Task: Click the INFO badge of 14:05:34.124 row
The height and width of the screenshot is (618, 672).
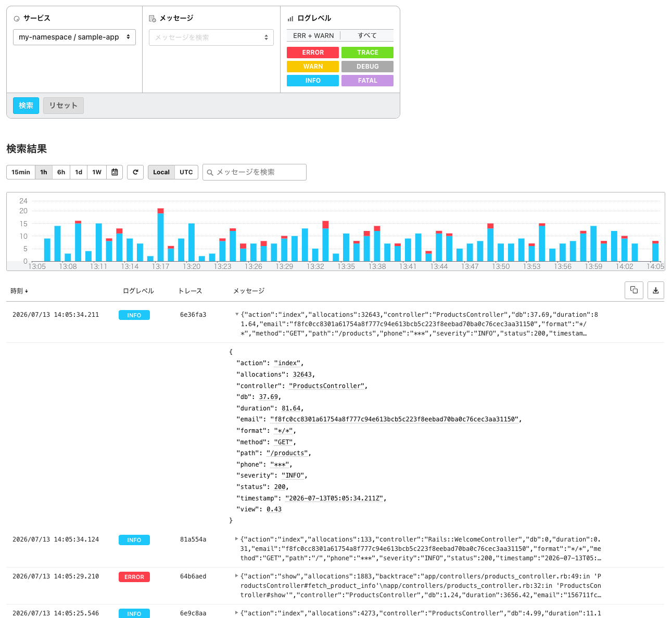Action: pos(134,540)
